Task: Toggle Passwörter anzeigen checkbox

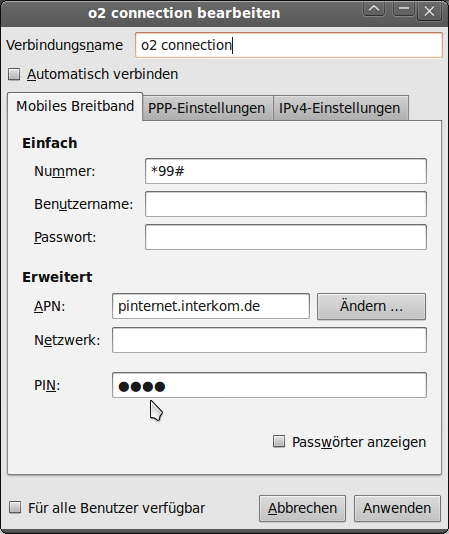Action: tap(279, 441)
